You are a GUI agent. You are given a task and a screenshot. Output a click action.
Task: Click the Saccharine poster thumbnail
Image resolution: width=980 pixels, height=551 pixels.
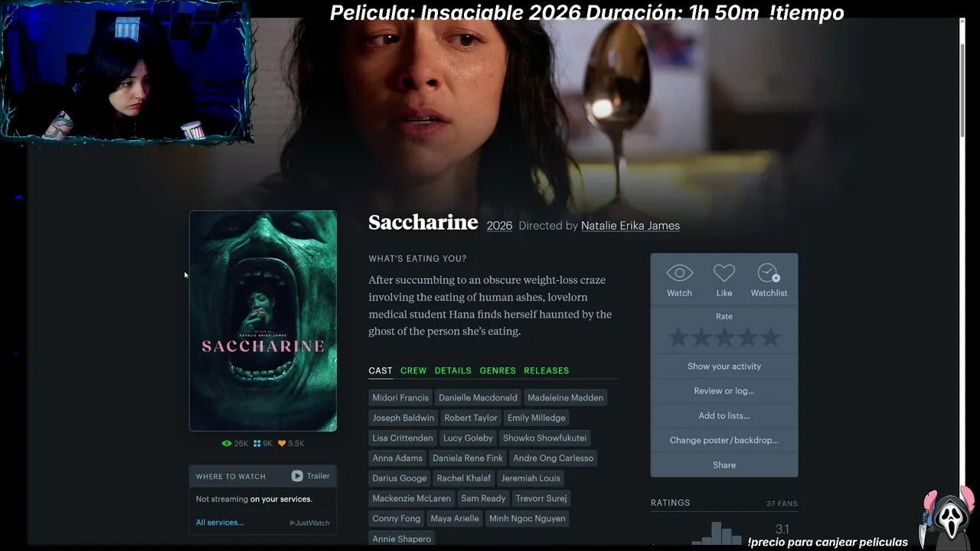(263, 321)
